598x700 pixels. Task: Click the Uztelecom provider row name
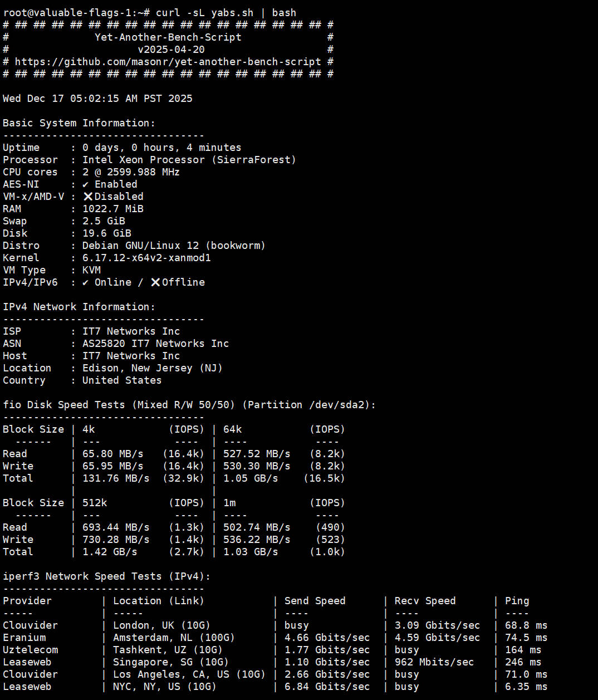tap(30, 650)
